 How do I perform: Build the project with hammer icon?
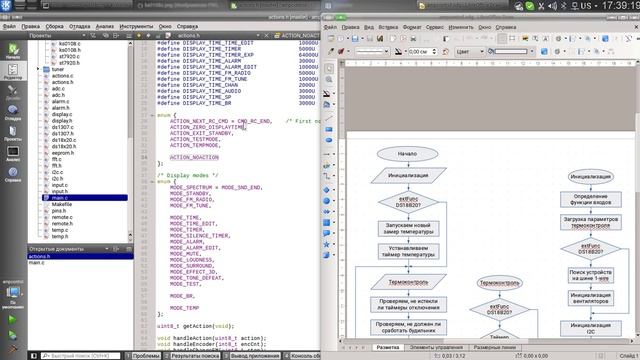pyautogui.click(x=13, y=349)
